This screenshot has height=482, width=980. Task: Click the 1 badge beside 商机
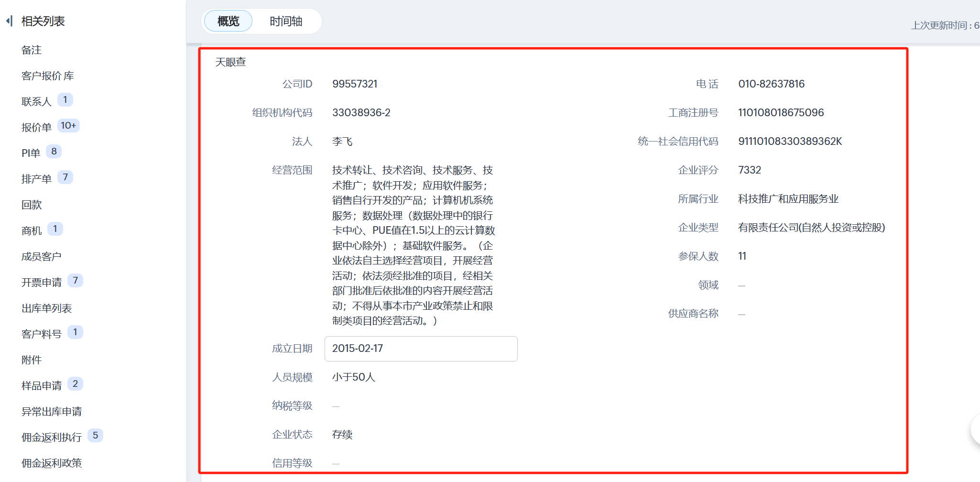pos(55,229)
